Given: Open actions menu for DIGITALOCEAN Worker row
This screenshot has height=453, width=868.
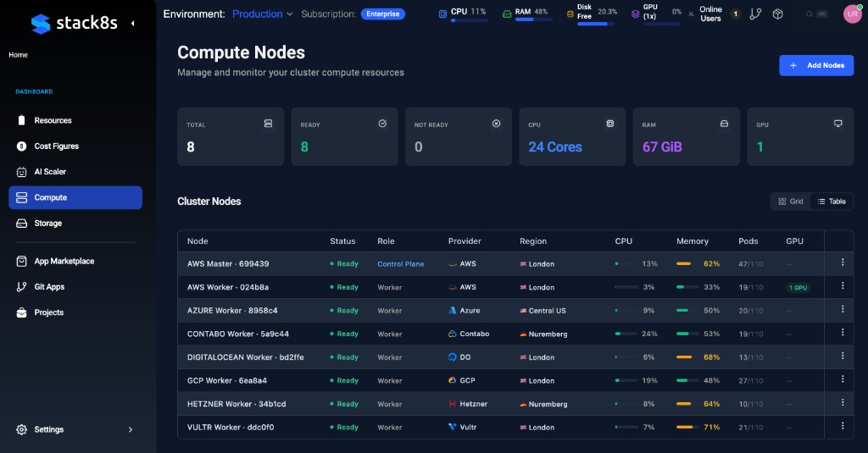Looking at the screenshot, I should pyautogui.click(x=843, y=356).
